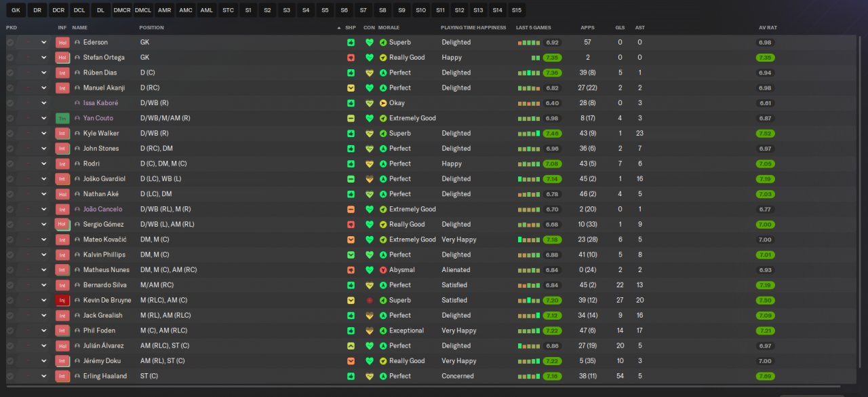Click Issa Kaboré's orange Okay morale icon
The image size is (868, 397).
[383, 103]
